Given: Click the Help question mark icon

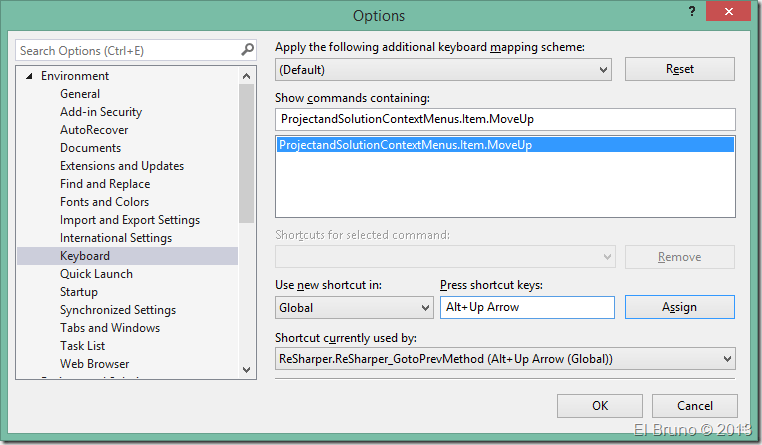Looking at the screenshot, I should [690, 12].
